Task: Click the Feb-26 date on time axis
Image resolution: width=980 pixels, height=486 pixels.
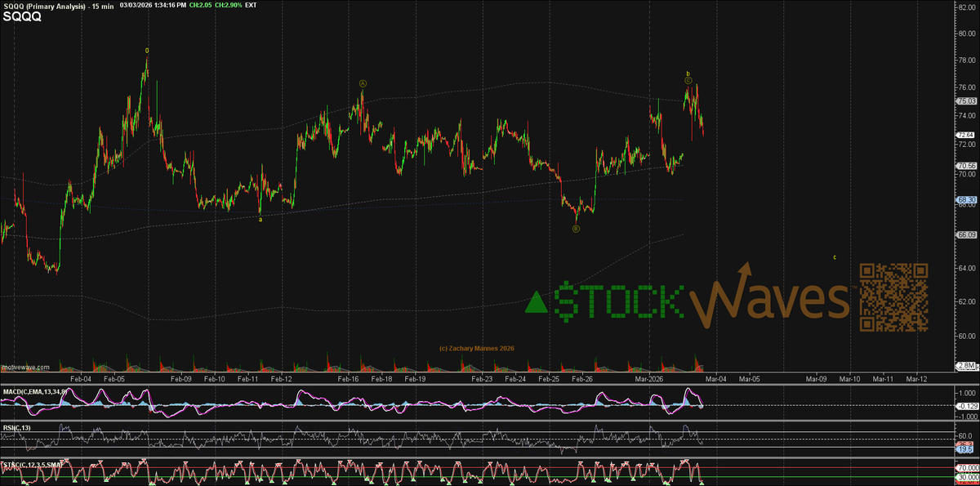Action: point(582,379)
